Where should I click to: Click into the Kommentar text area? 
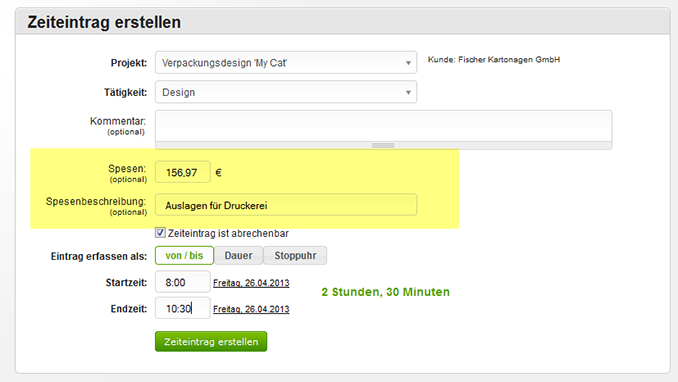384,126
